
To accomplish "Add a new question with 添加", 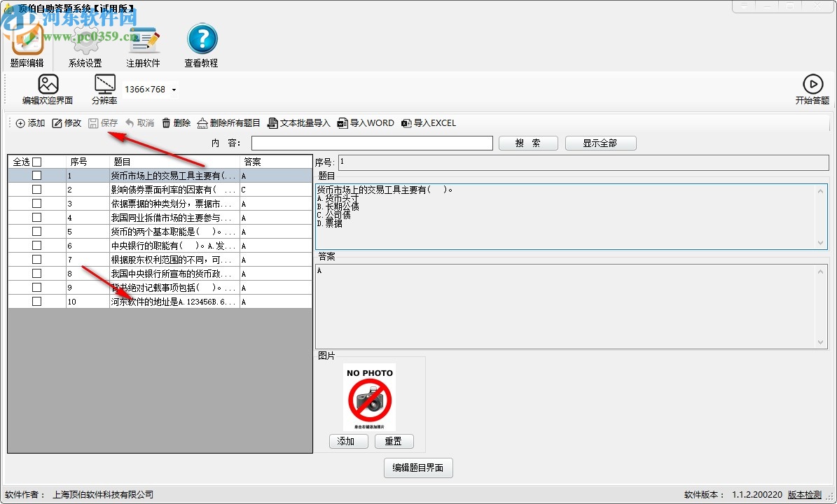I will point(29,123).
